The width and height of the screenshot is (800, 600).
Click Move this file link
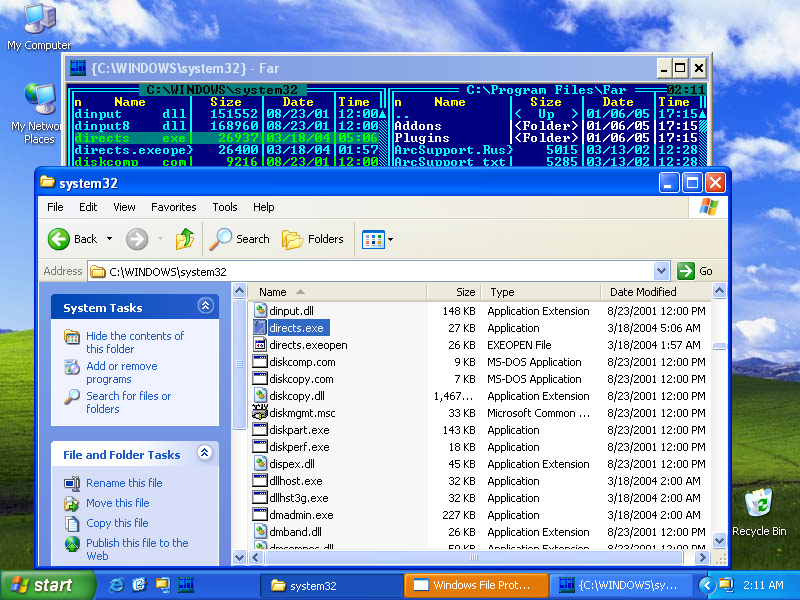pos(117,503)
